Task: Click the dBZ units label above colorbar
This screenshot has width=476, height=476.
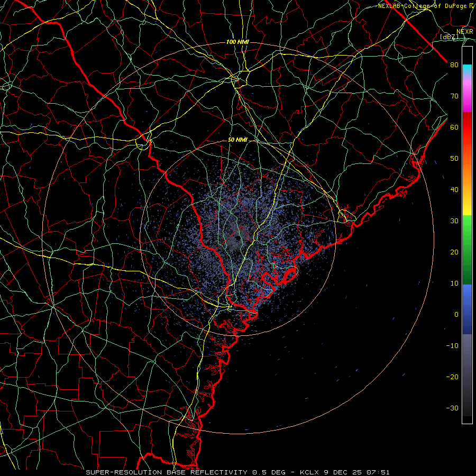Action: pyautogui.click(x=449, y=37)
